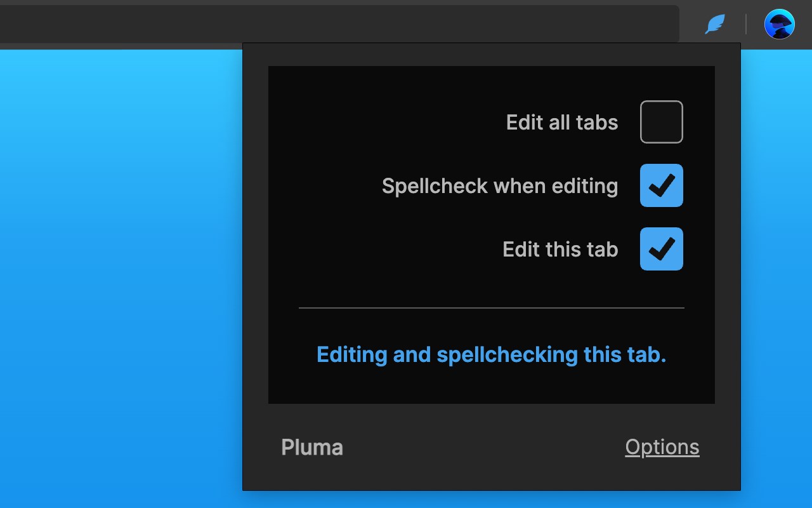Image resolution: width=812 pixels, height=508 pixels.
Task: Click the "Spellcheck when editing" label
Action: click(499, 186)
